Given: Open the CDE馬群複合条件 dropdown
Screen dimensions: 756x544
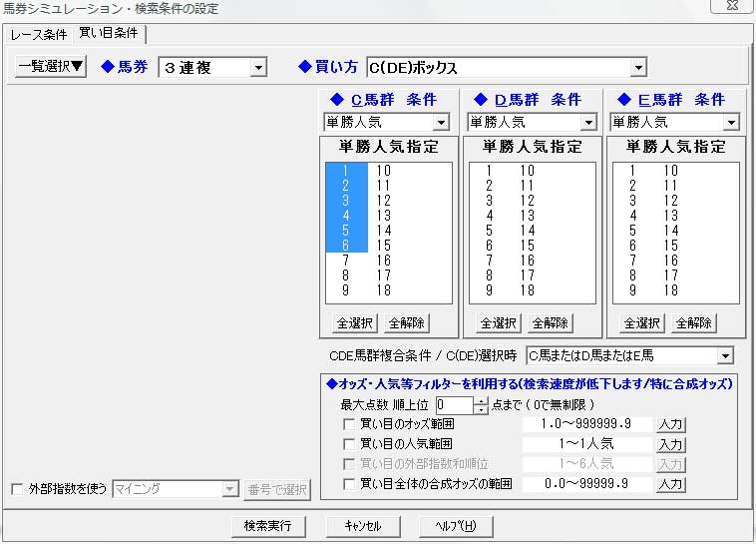Looking at the screenshot, I should click(725, 355).
